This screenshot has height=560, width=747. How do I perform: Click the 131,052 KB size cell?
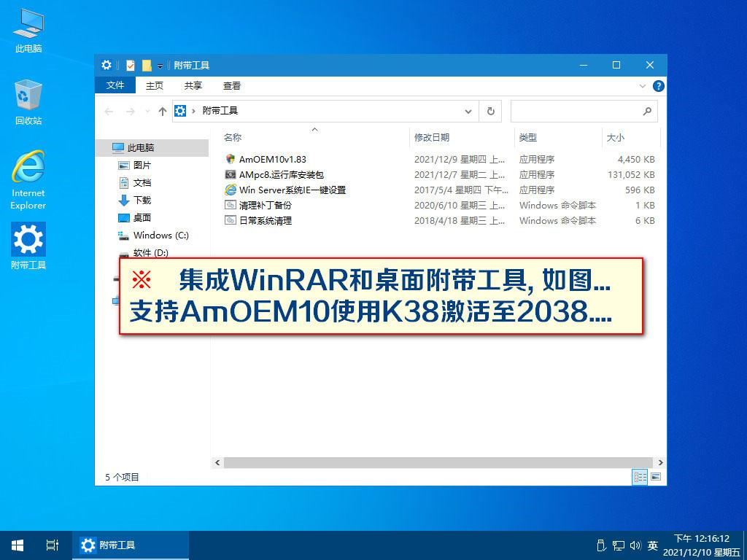tap(631, 175)
